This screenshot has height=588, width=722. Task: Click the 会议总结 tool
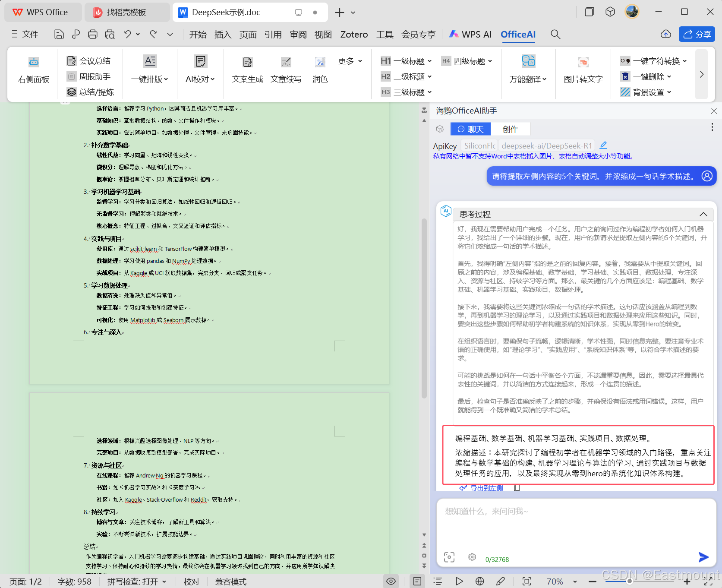(x=89, y=61)
